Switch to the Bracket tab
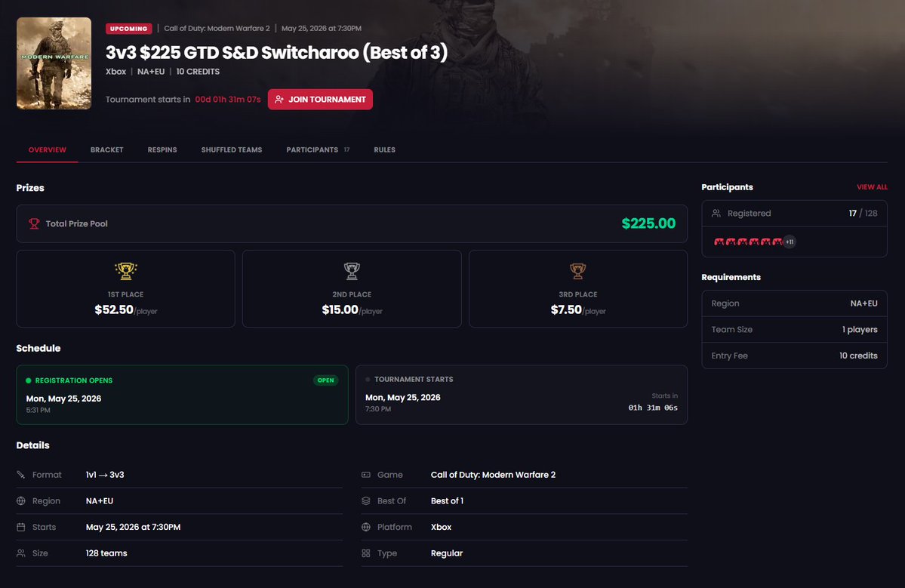905x588 pixels. click(106, 149)
